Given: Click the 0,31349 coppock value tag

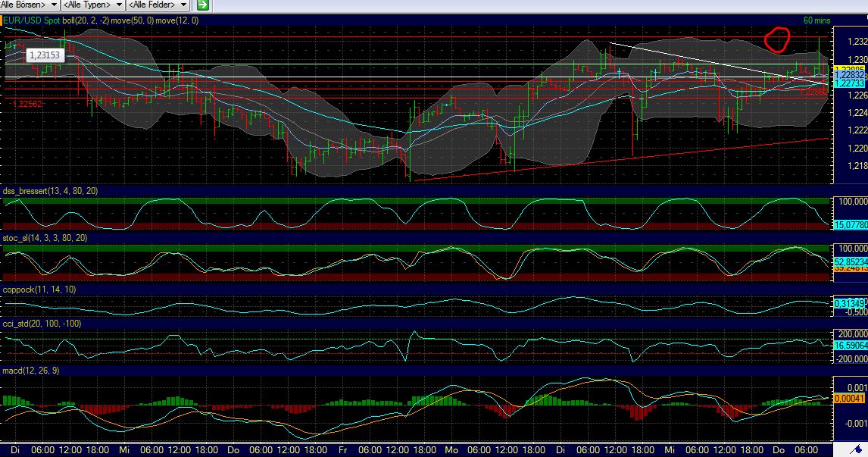Looking at the screenshot, I should point(850,303).
